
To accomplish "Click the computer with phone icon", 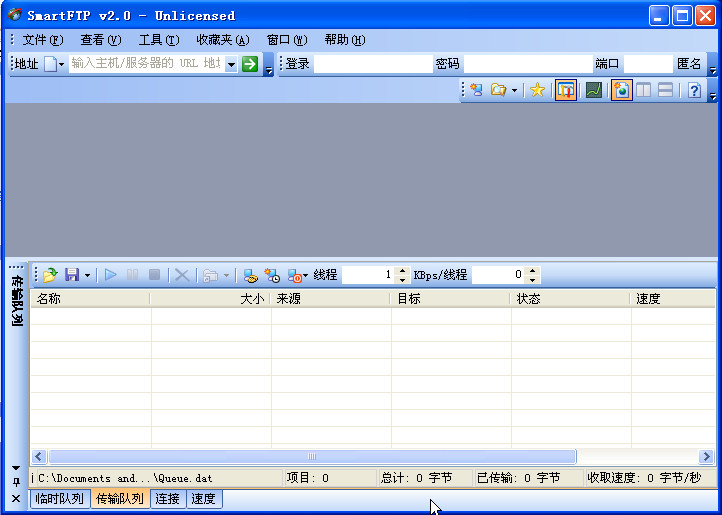I will (x=250, y=275).
